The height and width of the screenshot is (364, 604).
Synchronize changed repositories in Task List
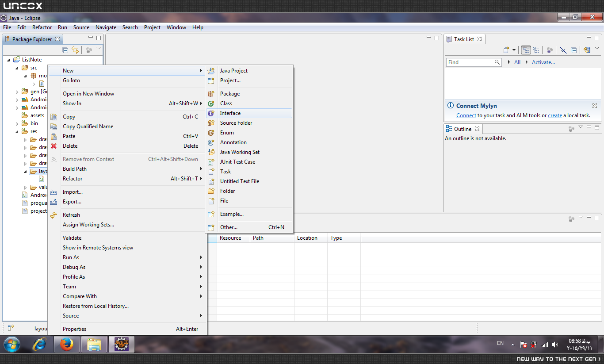coord(587,50)
